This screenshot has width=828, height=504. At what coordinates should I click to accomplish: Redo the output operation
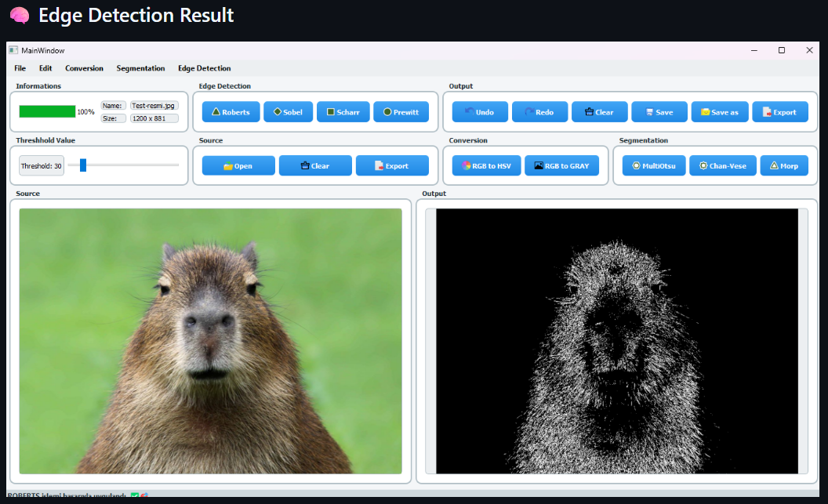coord(538,112)
